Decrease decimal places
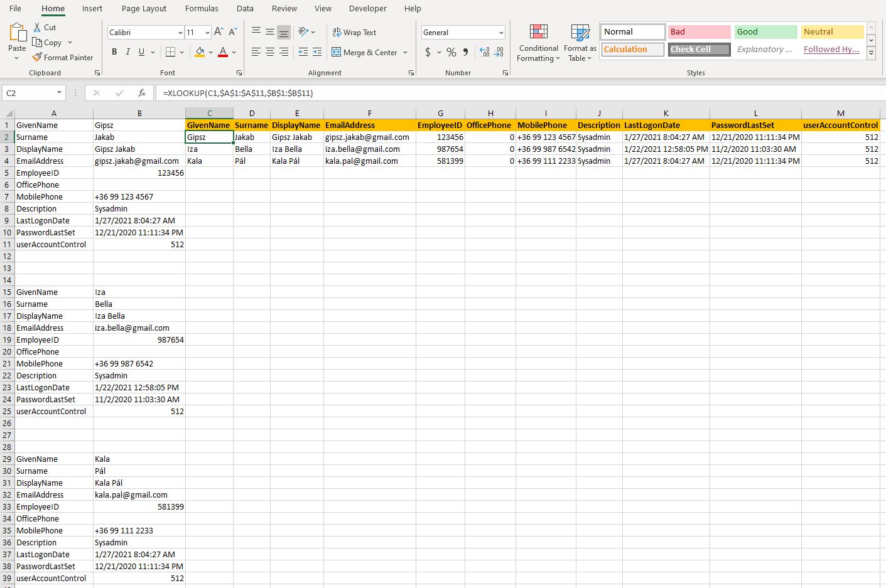Image resolution: width=886 pixels, height=588 pixels. (499, 52)
